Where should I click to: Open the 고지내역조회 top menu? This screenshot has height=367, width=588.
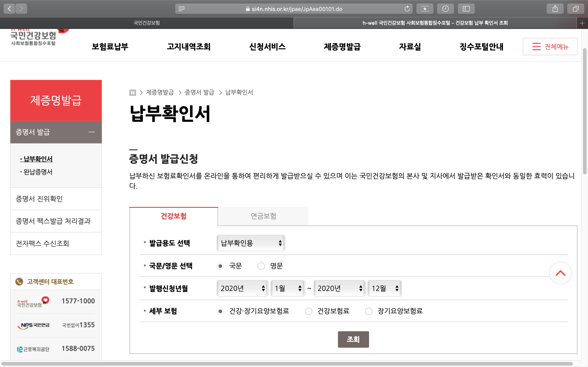[188, 46]
